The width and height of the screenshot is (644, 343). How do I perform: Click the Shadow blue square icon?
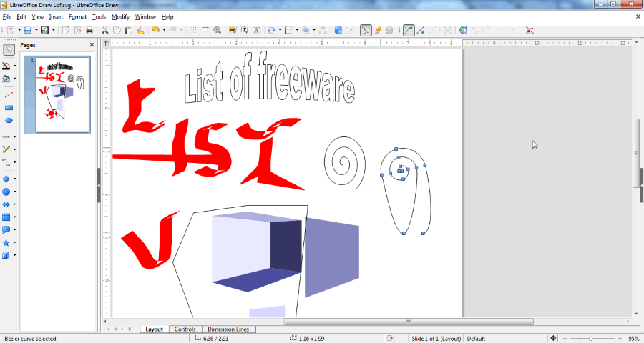point(338,30)
